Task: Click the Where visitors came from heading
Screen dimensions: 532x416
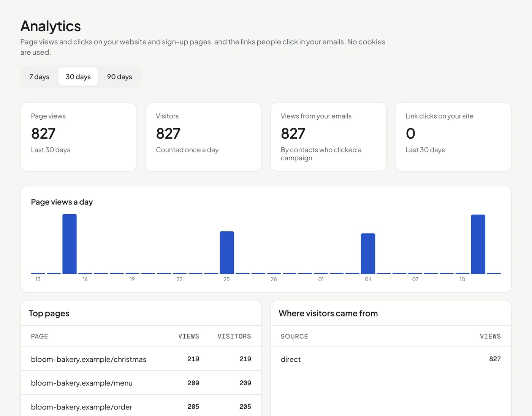Action: click(x=328, y=313)
